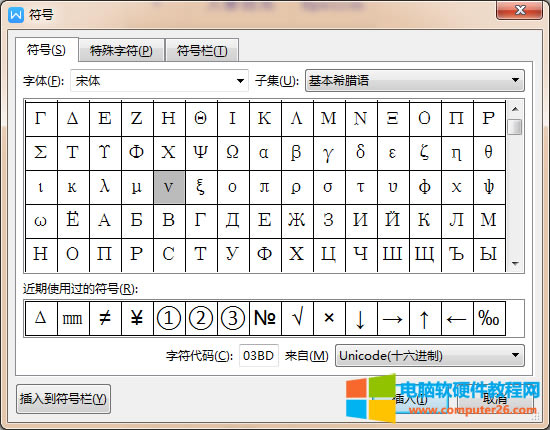The height and width of the screenshot is (430, 550).
Task: Choose the lowercase pi π symbol
Action: point(265,187)
